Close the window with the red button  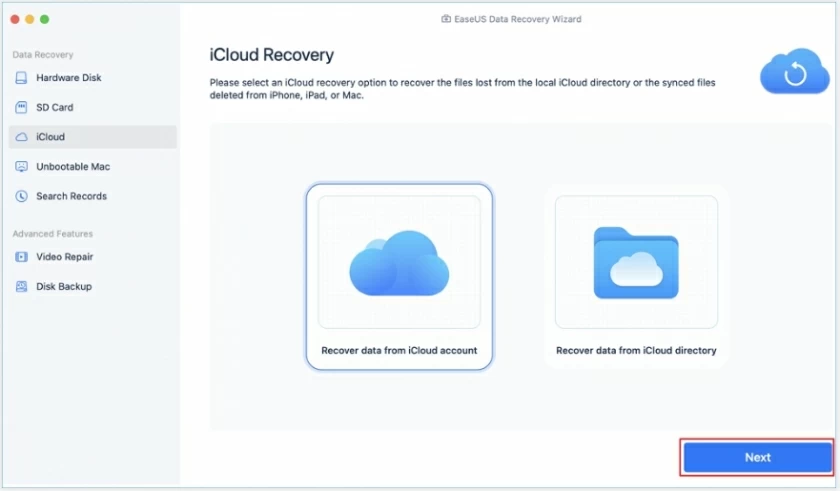tap(14, 19)
